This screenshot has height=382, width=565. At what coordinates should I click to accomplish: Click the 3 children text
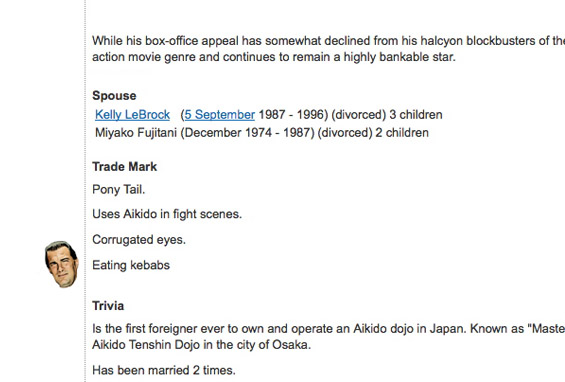[x=416, y=115]
